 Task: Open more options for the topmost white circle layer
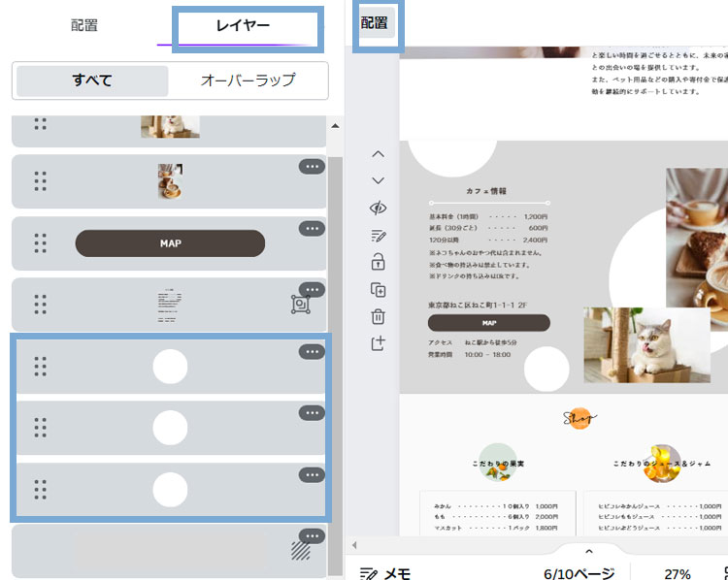tap(312, 352)
